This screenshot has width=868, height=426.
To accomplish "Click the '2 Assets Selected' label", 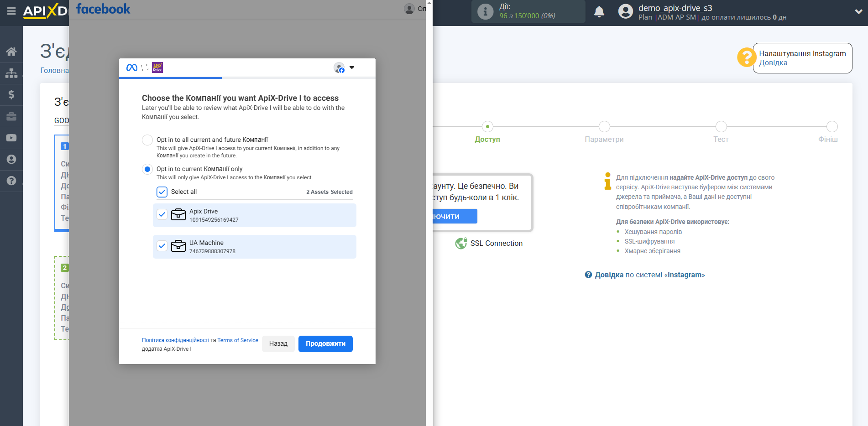I will pyautogui.click(x=329, y=192).
